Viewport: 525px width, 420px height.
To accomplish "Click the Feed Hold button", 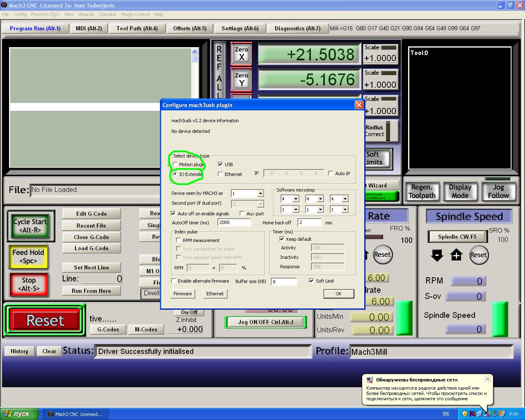I will tap(28, 256).
